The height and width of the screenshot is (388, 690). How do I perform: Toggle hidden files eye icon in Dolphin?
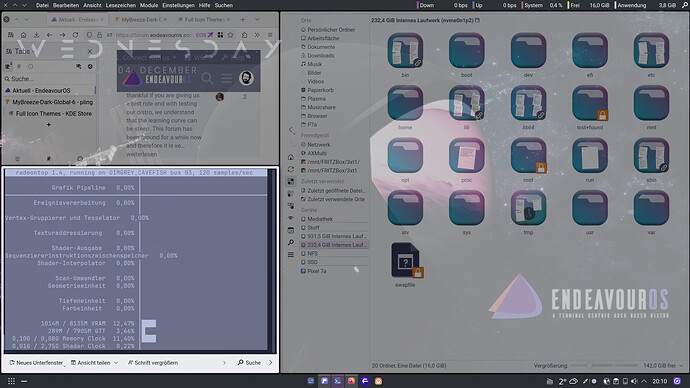pos(290,218)
